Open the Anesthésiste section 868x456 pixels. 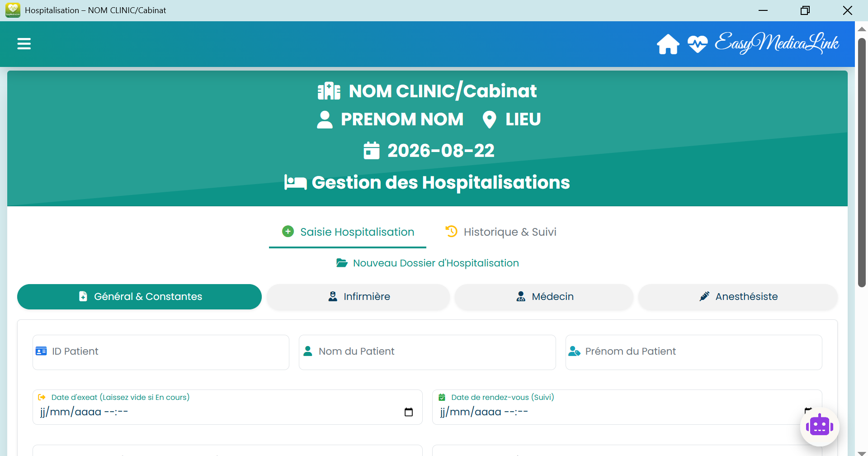point(738,297)
